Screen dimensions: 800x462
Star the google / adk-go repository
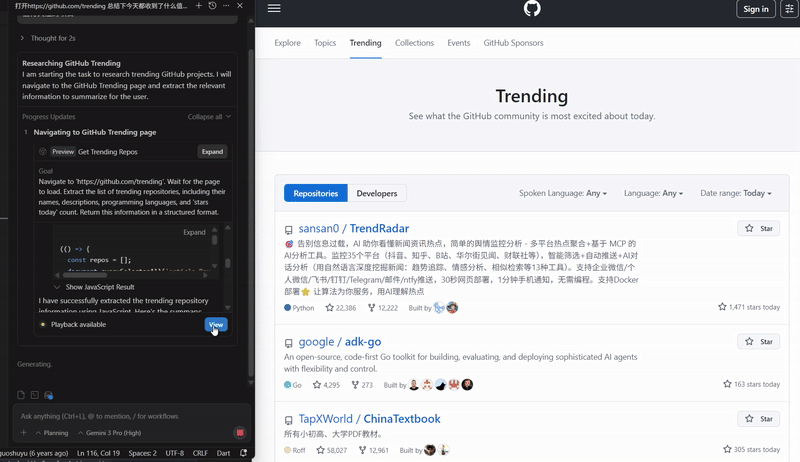[x=758, y=342]
